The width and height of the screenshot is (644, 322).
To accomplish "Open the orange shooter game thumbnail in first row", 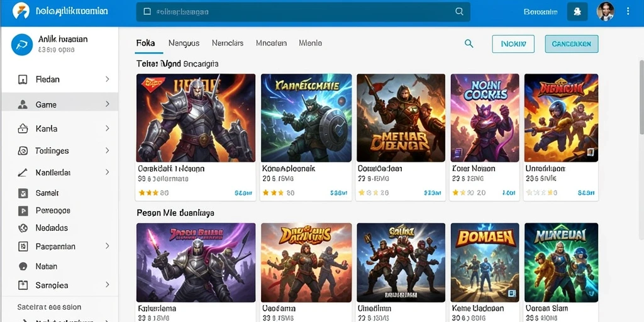I will 561,118.
